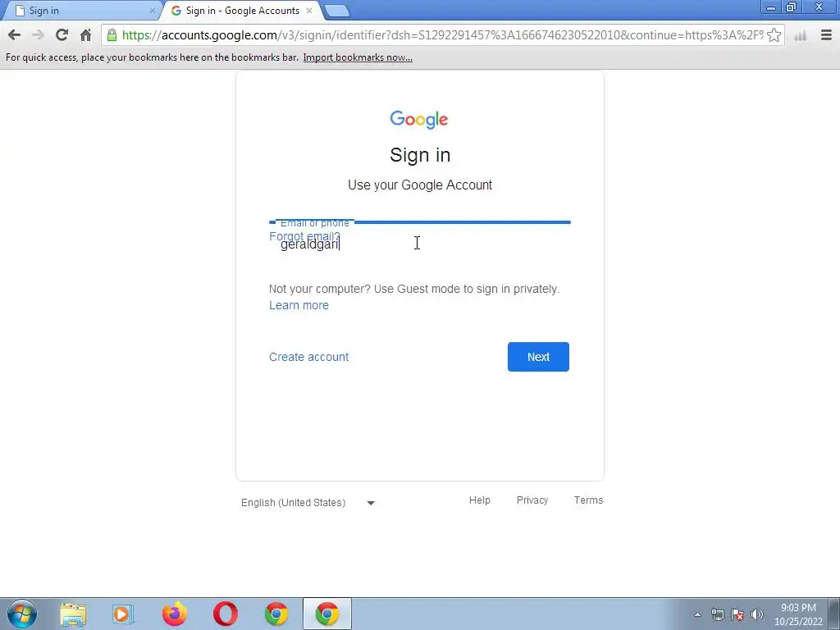Viewport: 840px width, 630px height.
Task: Click the Forgot email? link
Action: tap(305, 236)
